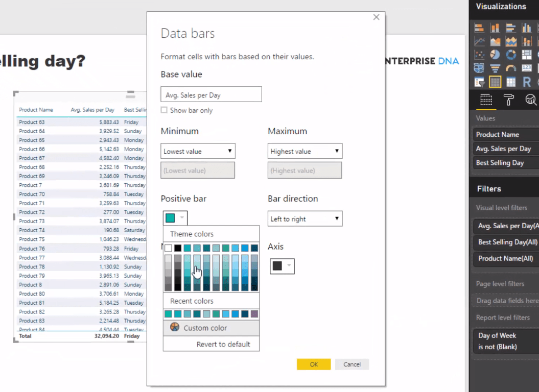Image resolution: width=539 pixels, height=392 pixels.
Task: Select the clustered column chart visual
Action: [x=527, y=28]
